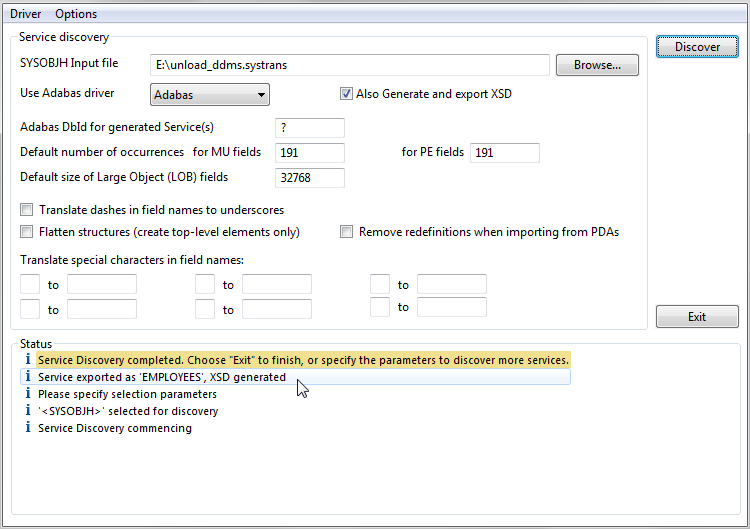Screen dimensions: 750x529
Task: Click the Exit button
Action: [697, 317]
